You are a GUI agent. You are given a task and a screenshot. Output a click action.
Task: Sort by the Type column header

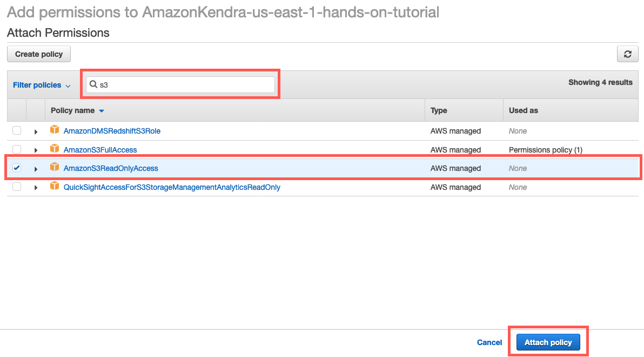pyautogui.click(x=439, y=110)
